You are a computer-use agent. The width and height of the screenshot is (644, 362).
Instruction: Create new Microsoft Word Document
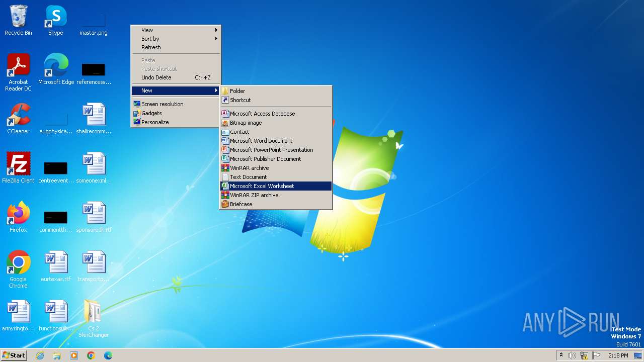point(276,141)
